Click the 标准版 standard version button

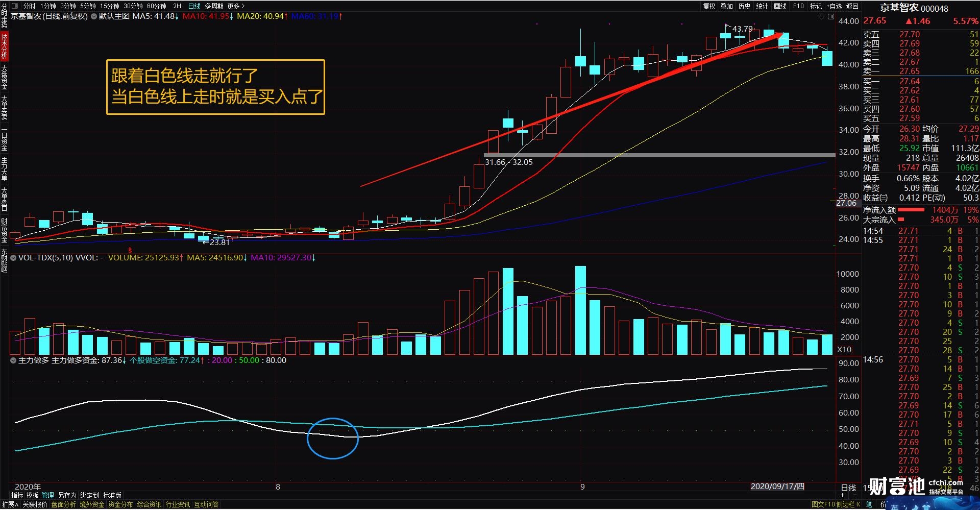[112, 495]
